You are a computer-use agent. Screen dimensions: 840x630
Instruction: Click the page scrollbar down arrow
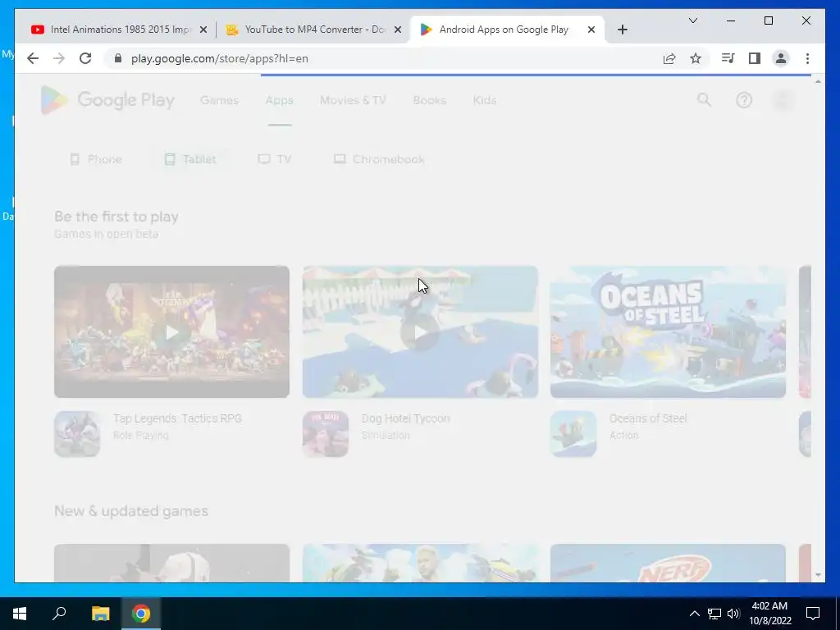818,575
